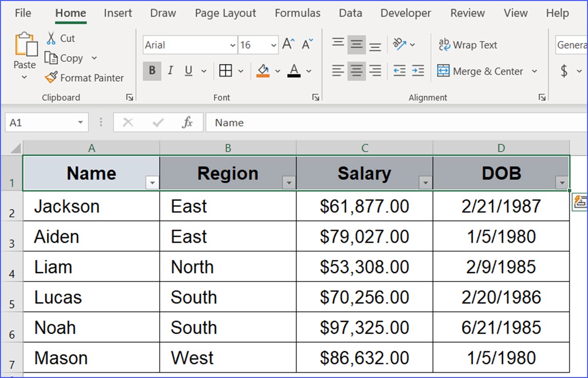Click the Merge & Center button
Viewport: 588px width, 378px height.
481,71
